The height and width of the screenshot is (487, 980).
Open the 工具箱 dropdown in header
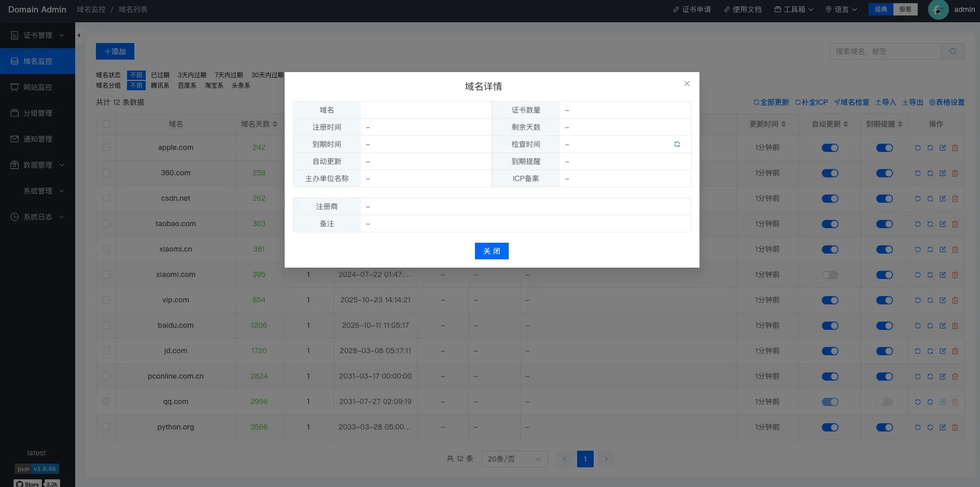[794, 9]
